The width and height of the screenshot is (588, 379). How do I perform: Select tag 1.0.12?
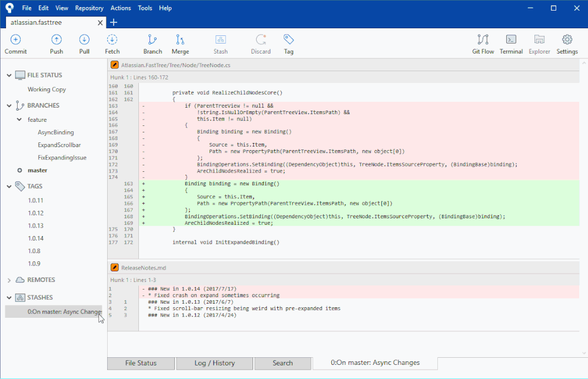(36, 213)
